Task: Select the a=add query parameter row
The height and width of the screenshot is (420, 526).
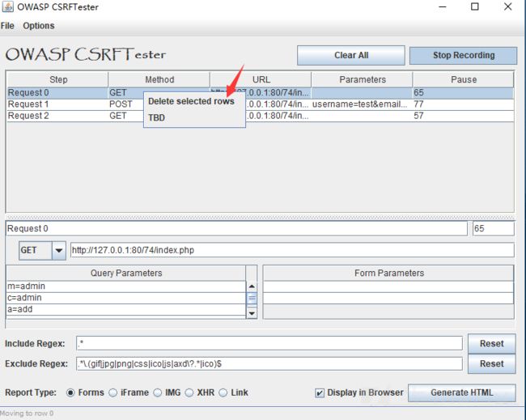Action: (x=126, y=309)
